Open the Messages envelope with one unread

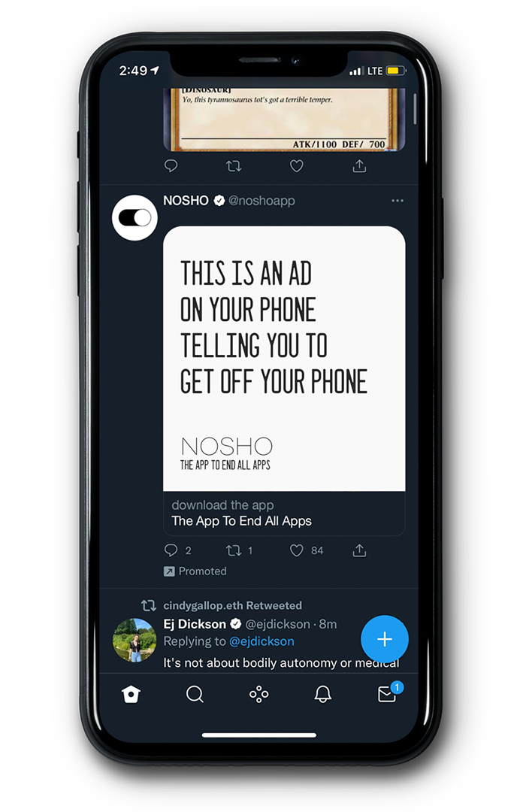(388, 692)
